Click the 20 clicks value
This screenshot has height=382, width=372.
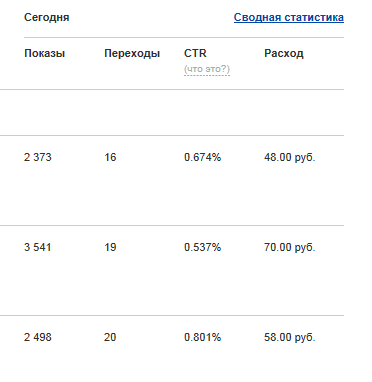[x=110, y=337]
